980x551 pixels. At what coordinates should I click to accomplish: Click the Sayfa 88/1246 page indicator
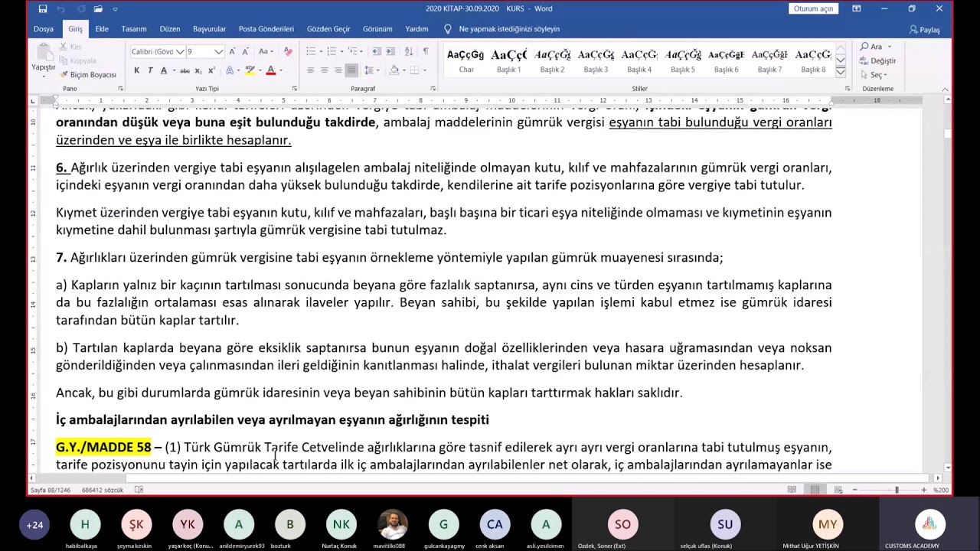[49, 490]
